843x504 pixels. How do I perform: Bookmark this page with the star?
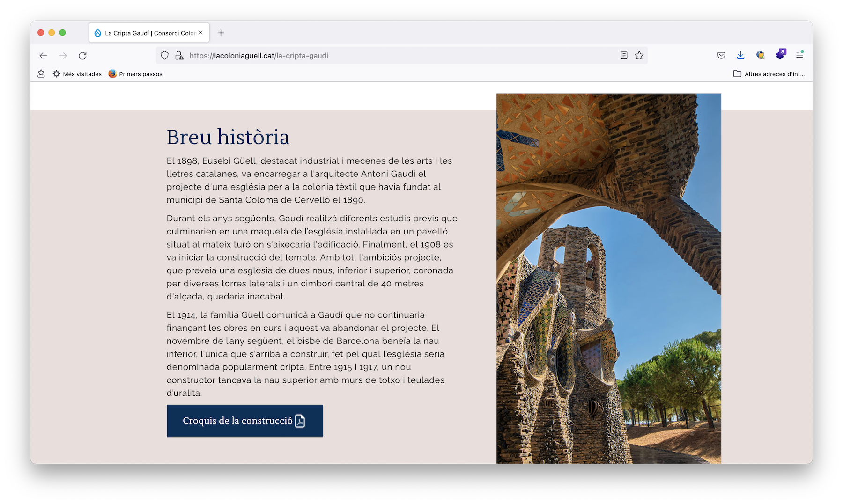639,56
